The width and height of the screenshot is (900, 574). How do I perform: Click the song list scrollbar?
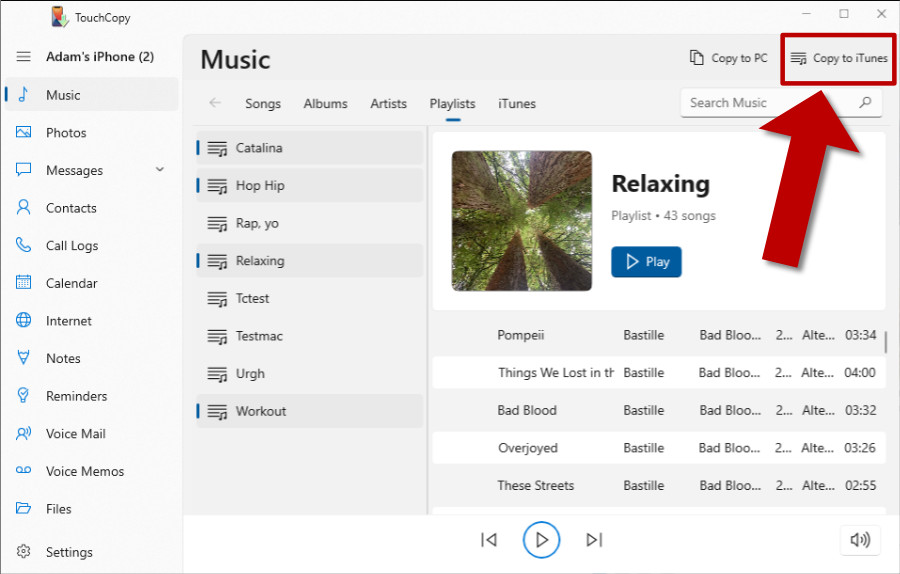point(886,342)
